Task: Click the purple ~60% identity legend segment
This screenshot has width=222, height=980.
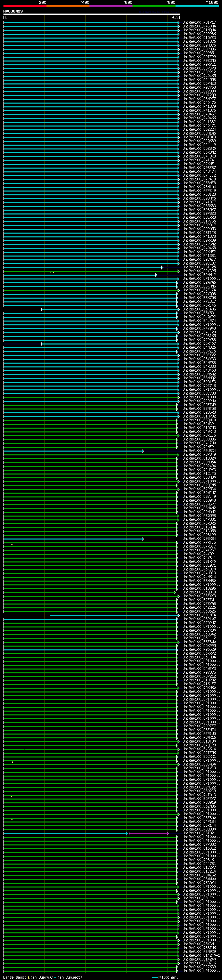Action: (111, 6)
